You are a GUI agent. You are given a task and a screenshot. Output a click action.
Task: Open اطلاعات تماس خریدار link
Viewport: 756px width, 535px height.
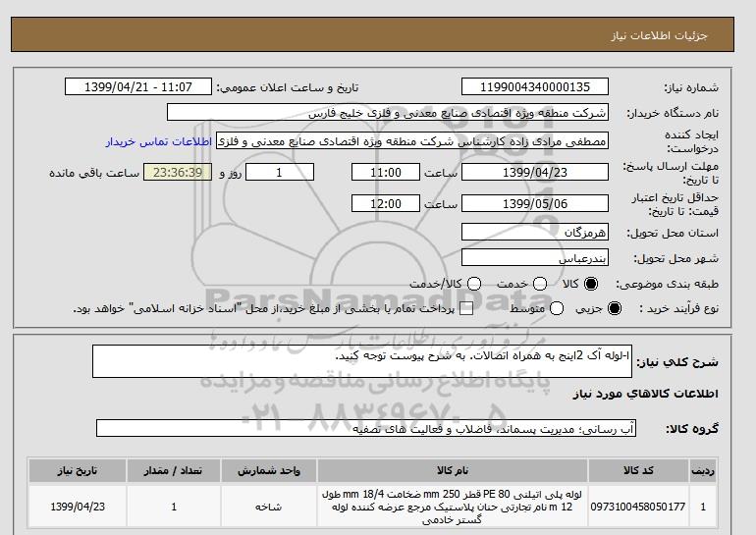[159, 142]
